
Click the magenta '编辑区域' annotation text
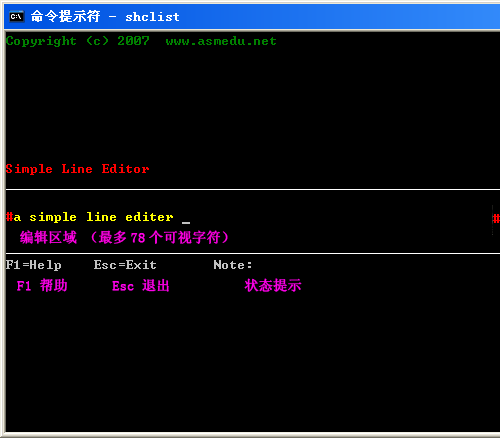pos(48,238)
